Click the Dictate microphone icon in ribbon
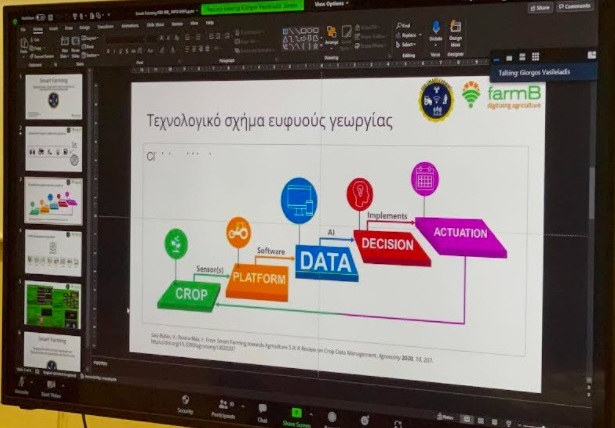Image resolution: width=615 pixels, height=428 pixels. (435, 29)
